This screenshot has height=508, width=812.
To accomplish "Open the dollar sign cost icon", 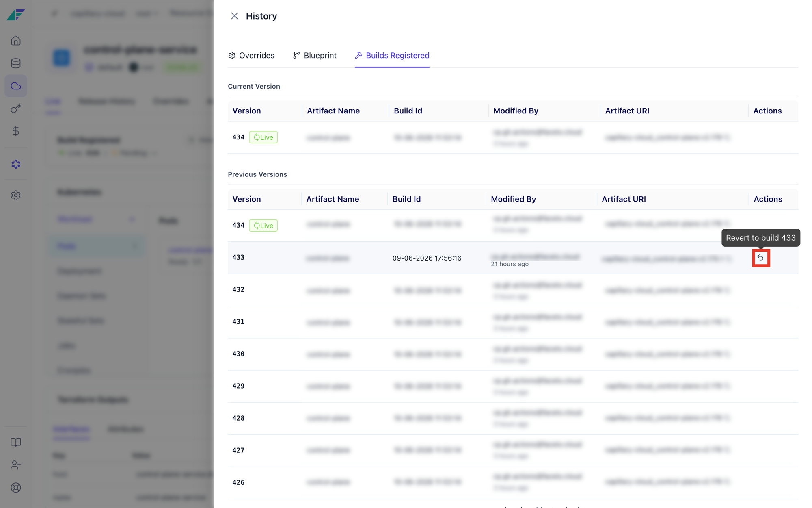I will 16,131.
